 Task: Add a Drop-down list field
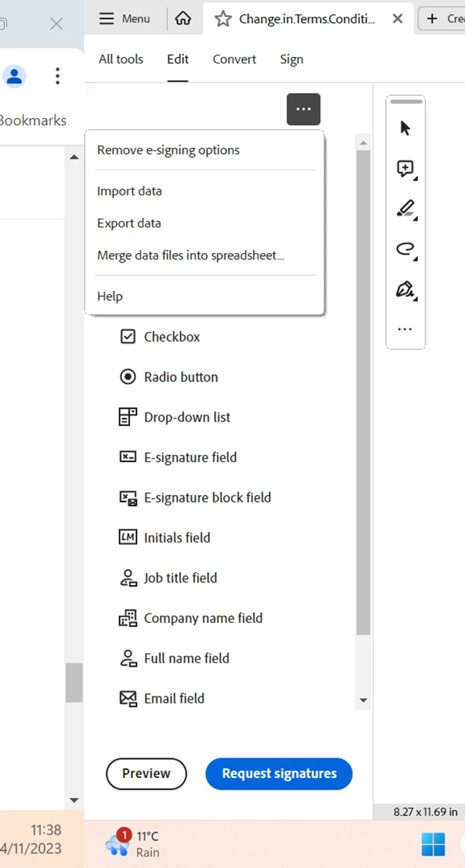click(x=175, y=418)
